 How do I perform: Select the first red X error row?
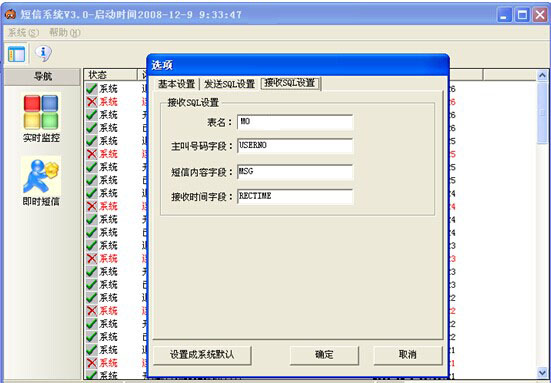tap(115, 102)
